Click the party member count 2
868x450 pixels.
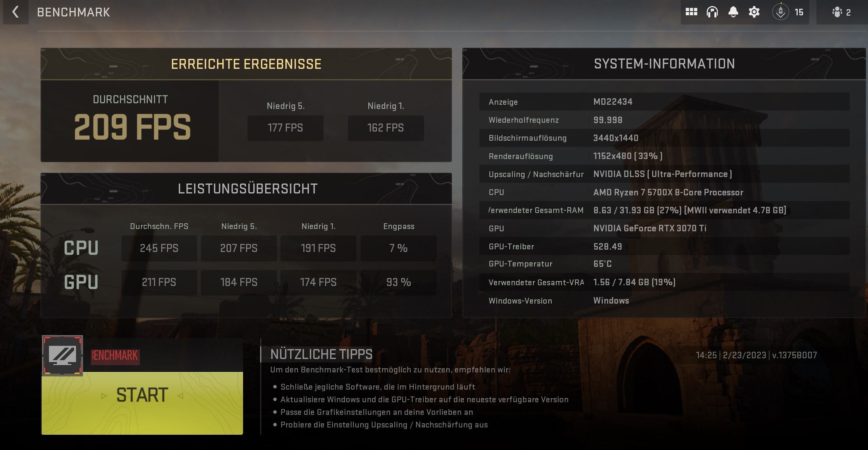click(849, 13)
